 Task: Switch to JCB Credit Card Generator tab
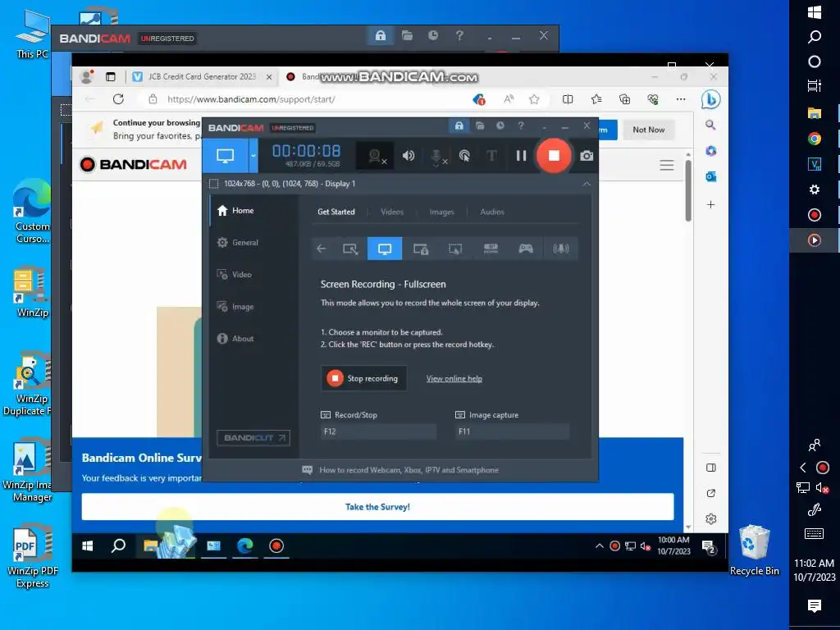[x=202, y=76]
